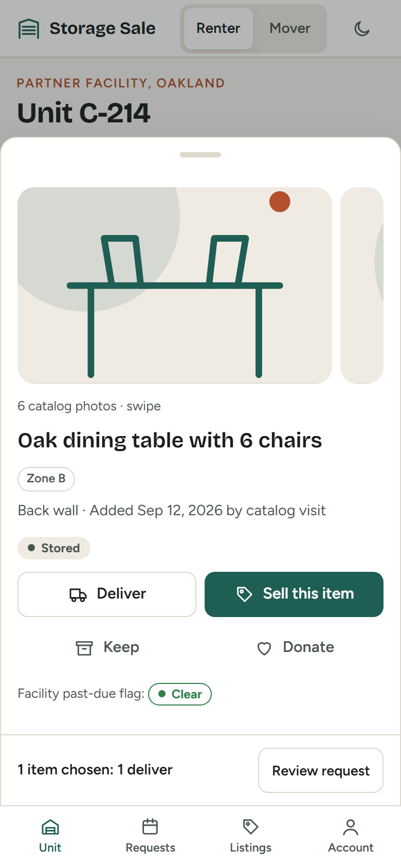This screenshot has height=868, width=401.
Task: Switch to Renter mode
Action: 218,28
